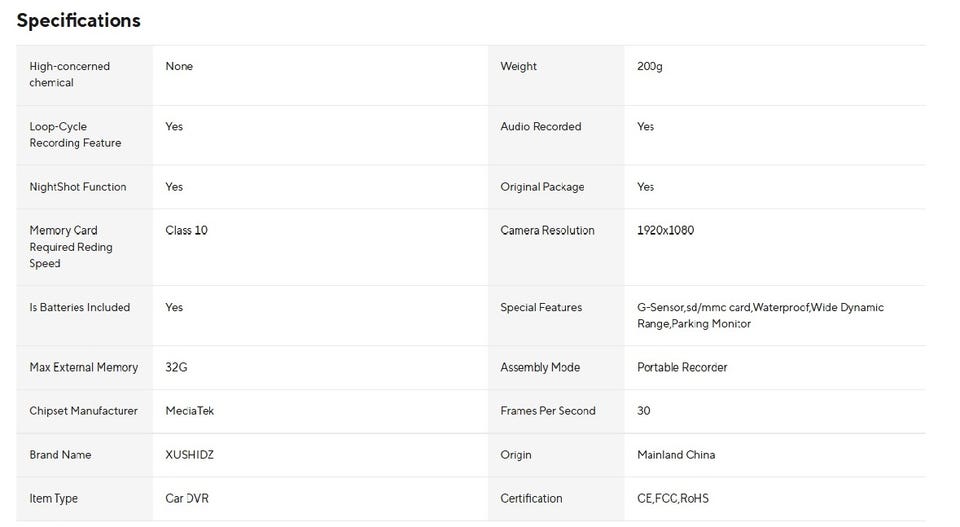The width and height of the screenshot is (960, 527).
Task: Click the Weight value 200g
Action: pos(649,66)
